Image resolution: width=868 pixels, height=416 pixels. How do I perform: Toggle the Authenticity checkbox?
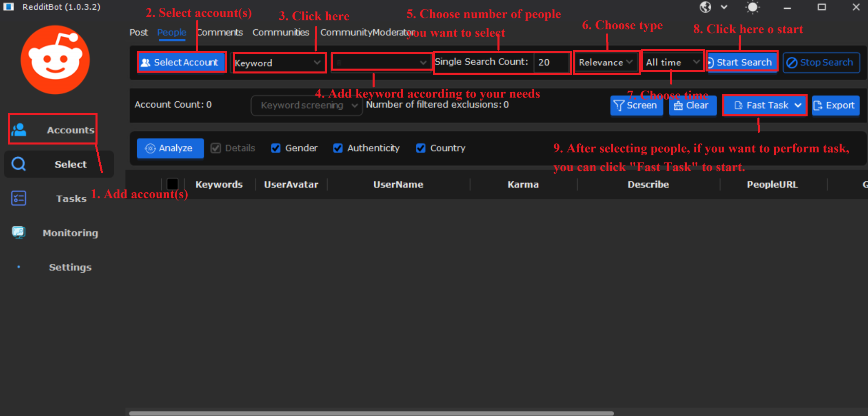click(338, 148)
